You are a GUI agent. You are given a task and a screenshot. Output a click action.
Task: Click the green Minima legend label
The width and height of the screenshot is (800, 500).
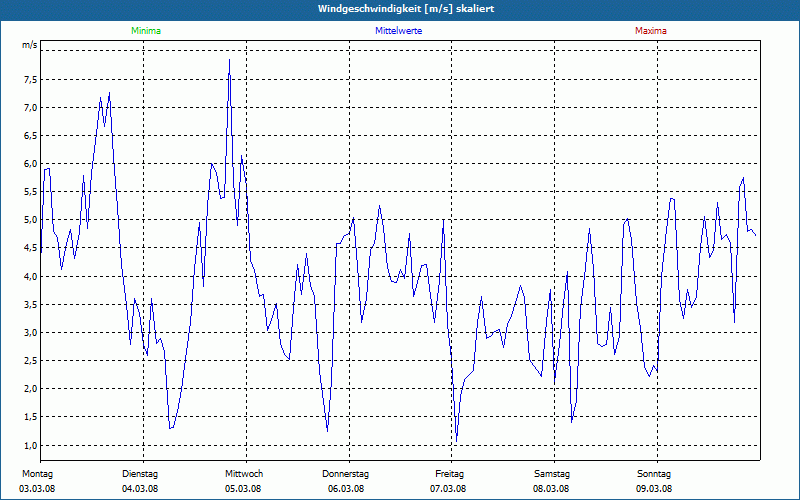[146, 31]
